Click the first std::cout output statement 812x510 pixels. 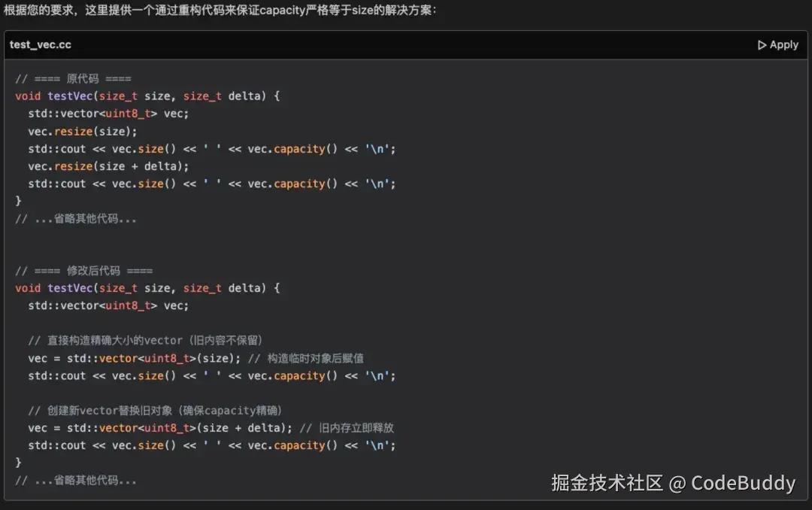click(x=211, y=148)
